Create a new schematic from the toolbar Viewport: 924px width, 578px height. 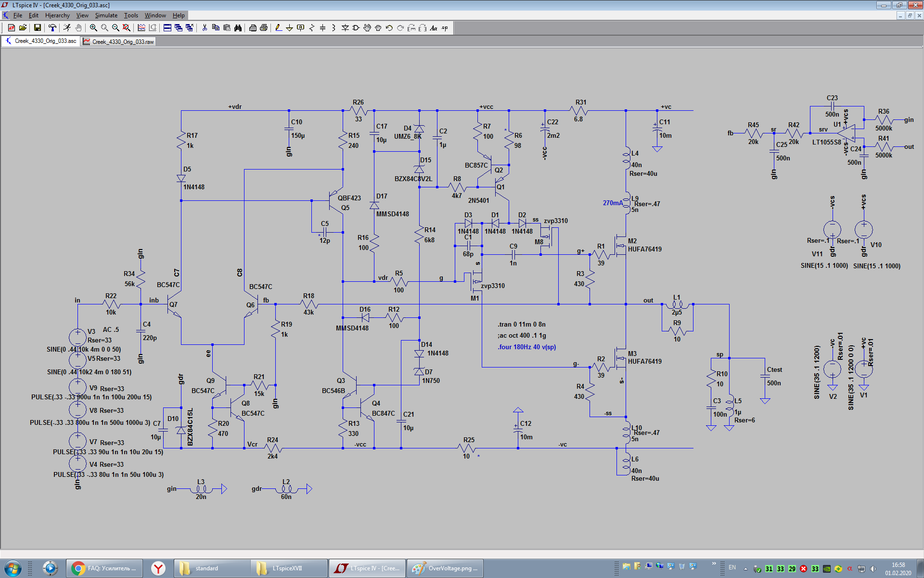[11, 28]
